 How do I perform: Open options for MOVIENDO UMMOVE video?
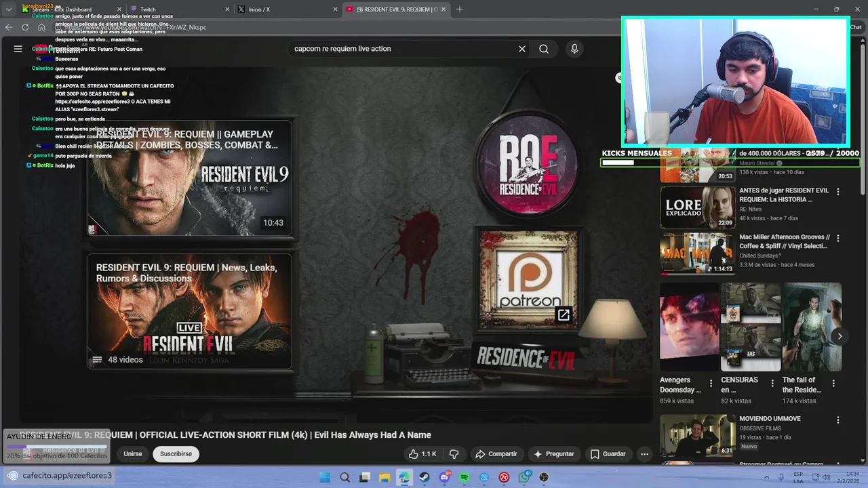point(838,420)
